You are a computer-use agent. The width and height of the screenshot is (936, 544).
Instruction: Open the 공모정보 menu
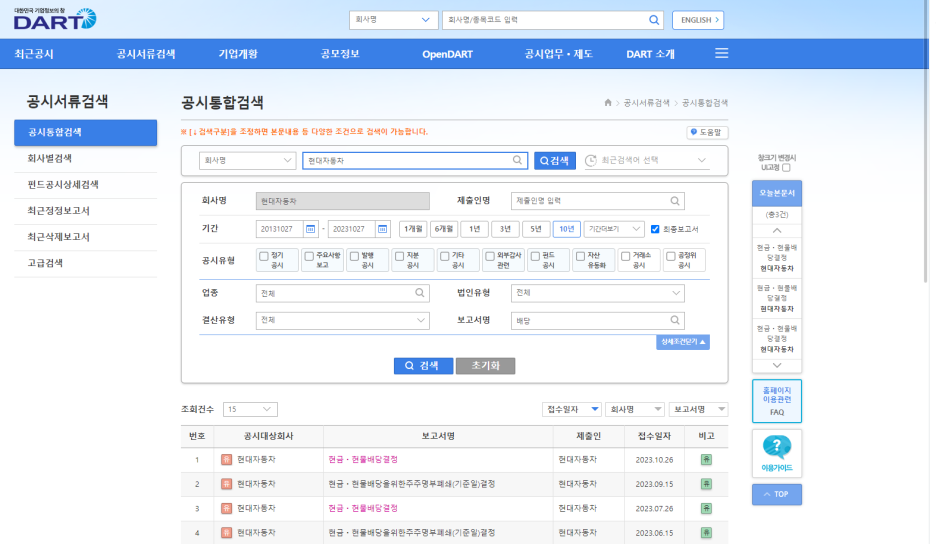[x=340, y=54]
